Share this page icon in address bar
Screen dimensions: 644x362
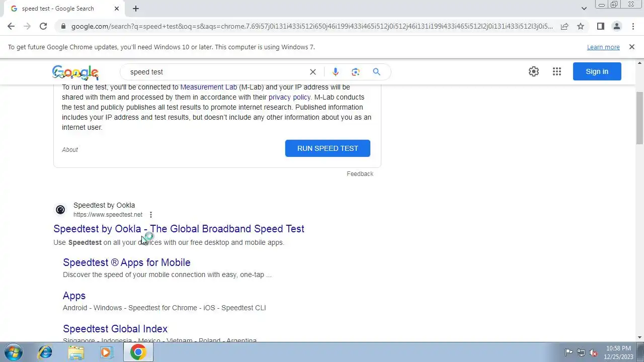tap(565, 26)
